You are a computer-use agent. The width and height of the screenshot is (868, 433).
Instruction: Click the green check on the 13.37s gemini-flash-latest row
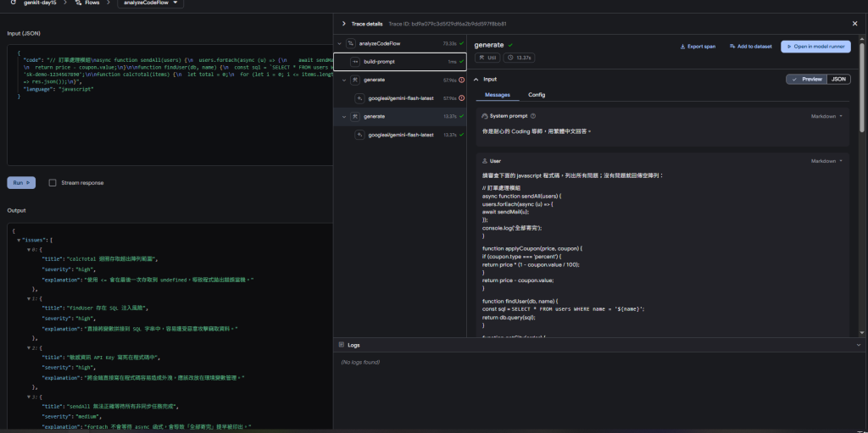pyautogui.click(x=462, y=135)
